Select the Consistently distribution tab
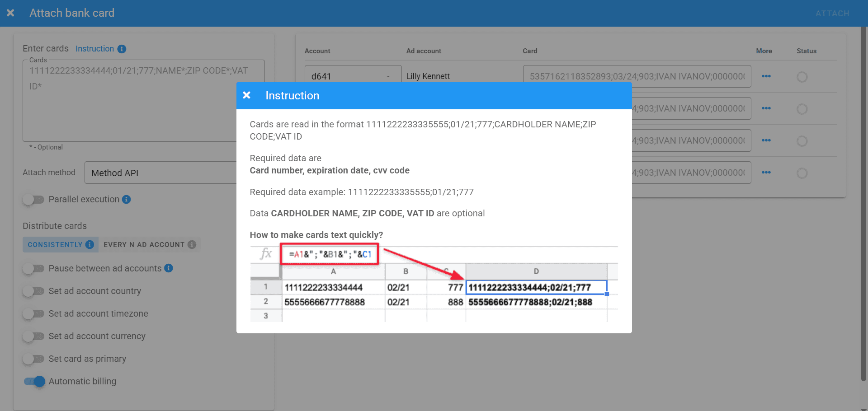 click(x=55, y=244)
